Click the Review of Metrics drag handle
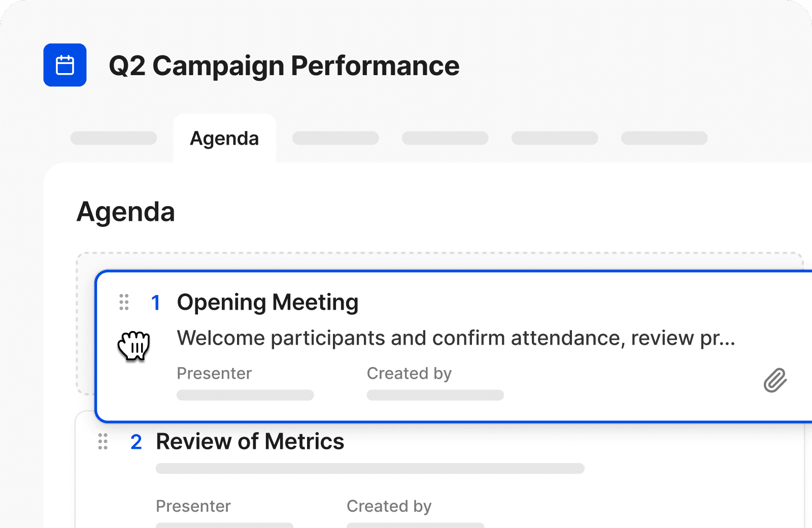This screenshot has width=812, height=528. (x=103, y=442)
